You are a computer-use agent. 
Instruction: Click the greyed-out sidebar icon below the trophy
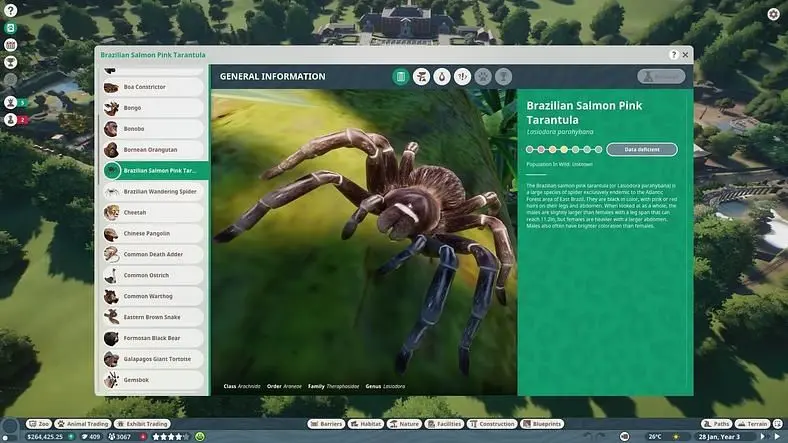[11, 79]
